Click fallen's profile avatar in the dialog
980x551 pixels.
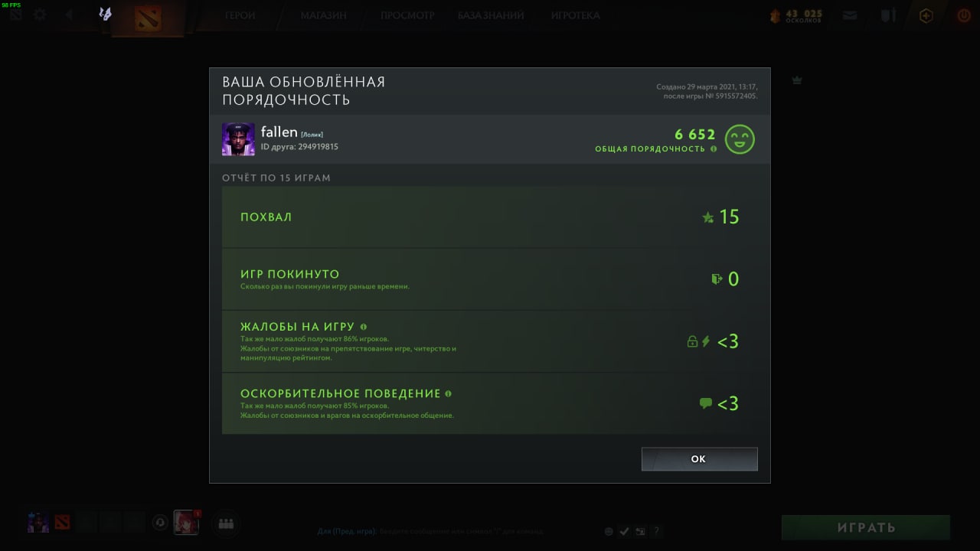pyautogui.click(x=238, y=139)
